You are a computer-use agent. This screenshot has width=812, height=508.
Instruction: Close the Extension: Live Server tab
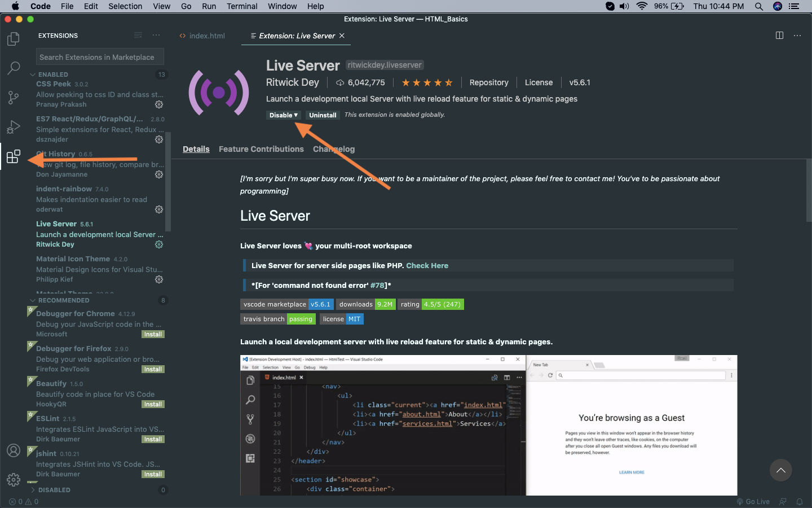pos(342,36)
